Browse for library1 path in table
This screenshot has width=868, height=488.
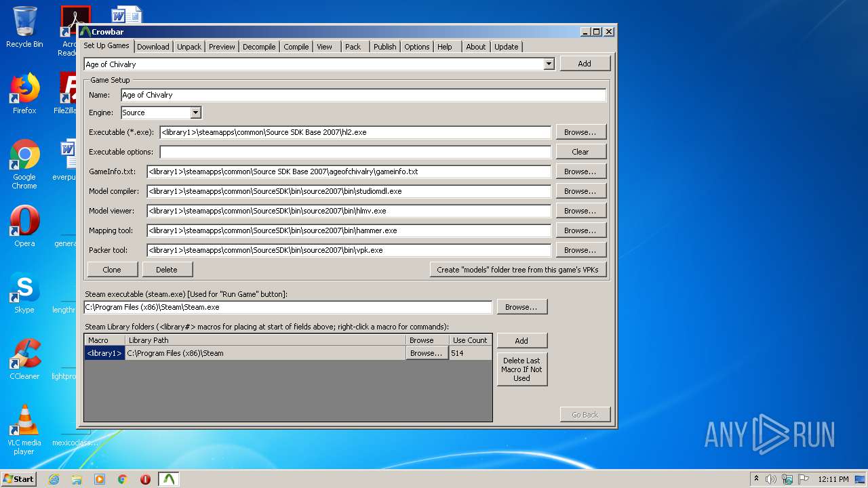[x=427, y=353]
